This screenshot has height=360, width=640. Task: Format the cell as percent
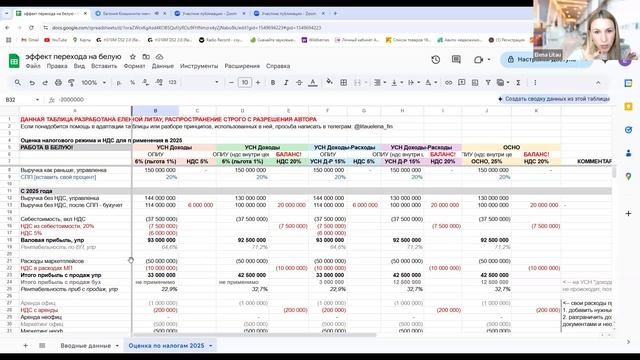[x=132, y=82]
